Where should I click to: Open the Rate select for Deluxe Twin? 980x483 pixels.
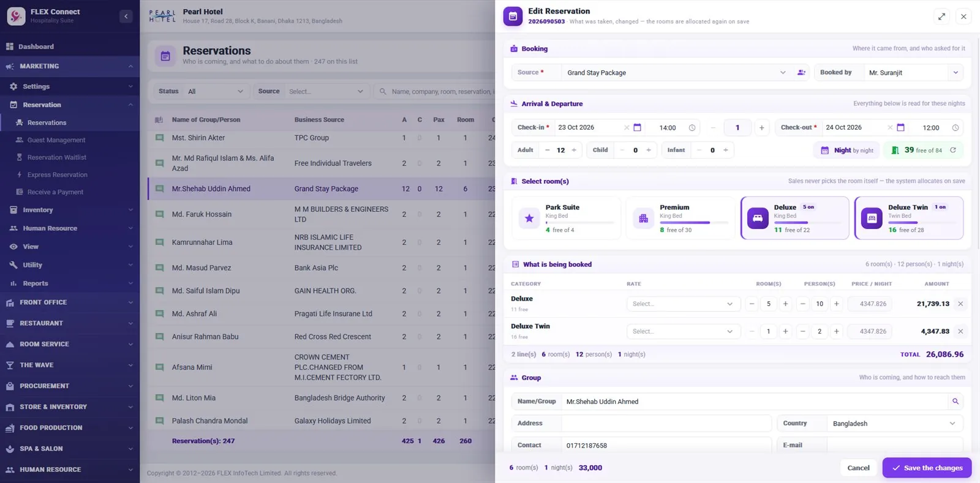(x=683, y=331)
